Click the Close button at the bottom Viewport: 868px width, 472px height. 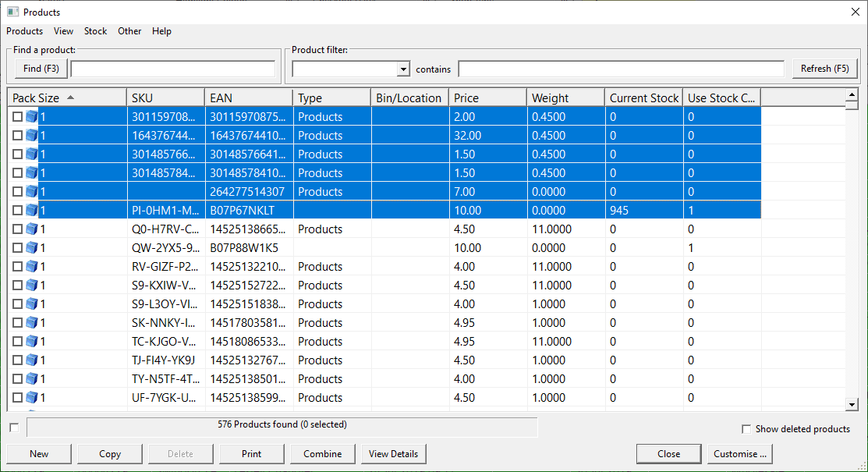point(668,454)
